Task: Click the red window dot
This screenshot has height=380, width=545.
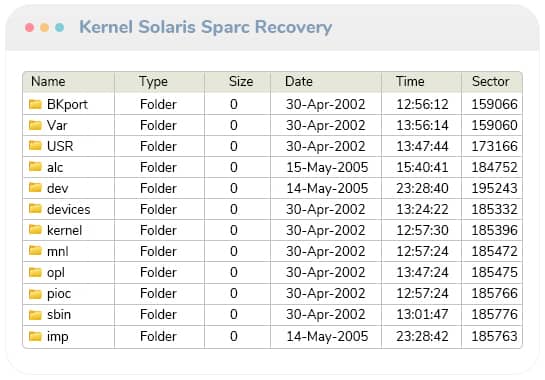Action: pyautogui.click(x=30, y=27)
